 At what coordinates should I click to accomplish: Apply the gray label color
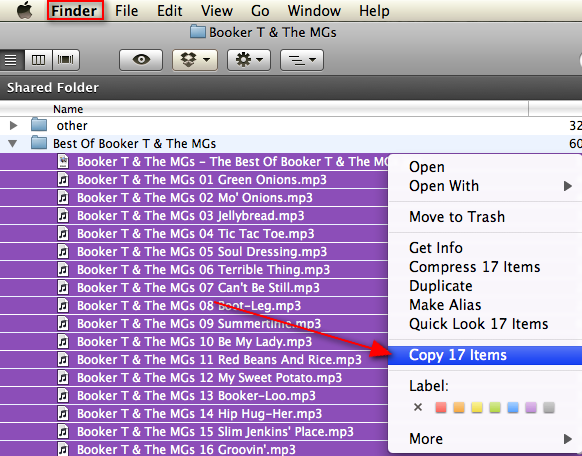point(549,407)
